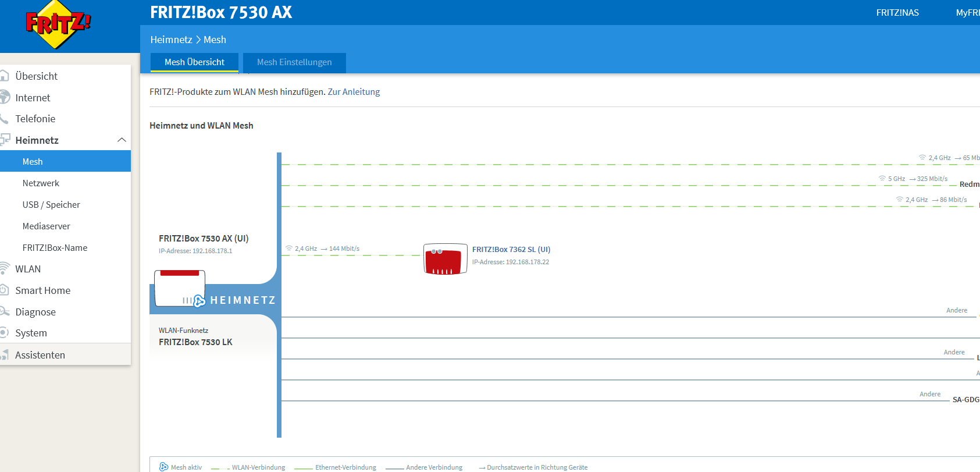Click the Heimnetz network icon
The height and width of the screenshot is (472, 980).
point(5,140)
